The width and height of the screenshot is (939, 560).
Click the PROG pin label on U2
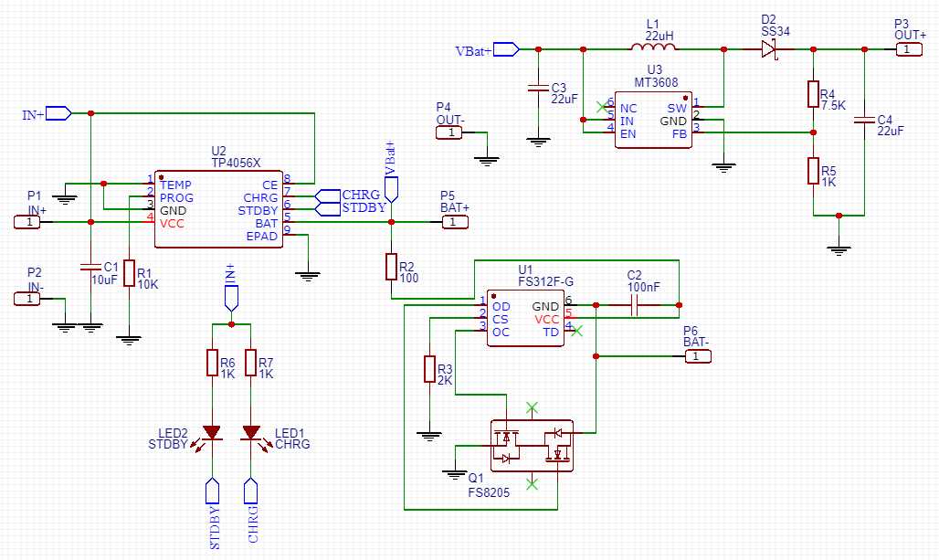176,197
